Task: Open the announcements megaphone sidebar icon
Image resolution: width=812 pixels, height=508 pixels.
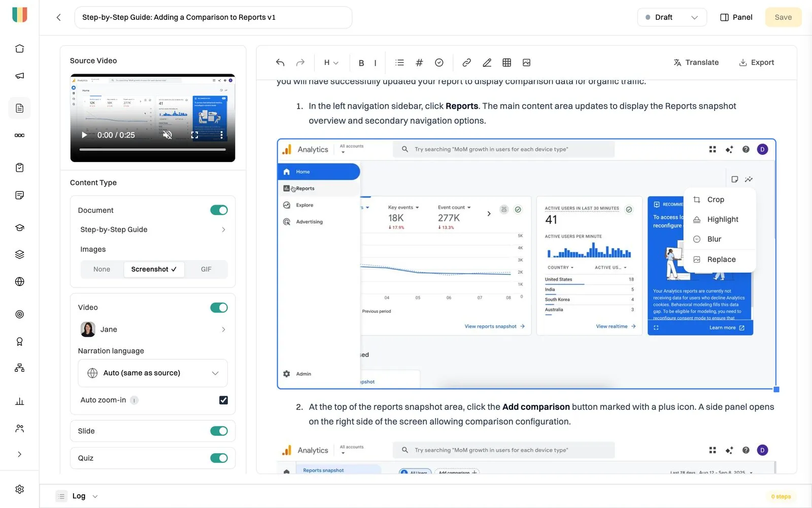Action: point(19,76)
